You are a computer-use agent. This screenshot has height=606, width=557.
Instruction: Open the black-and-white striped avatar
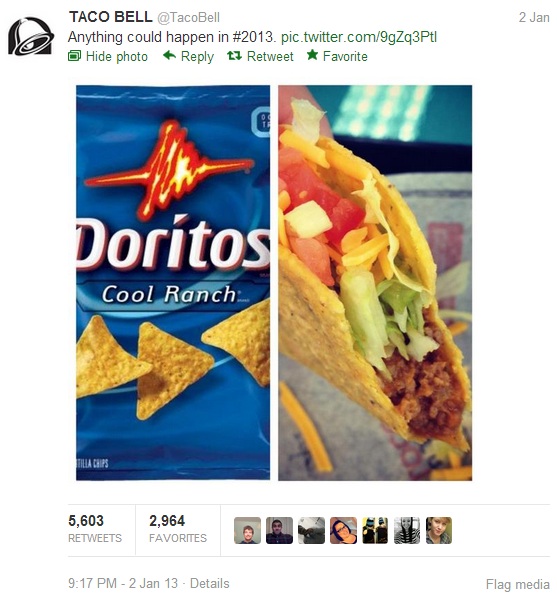pos(407,531)
